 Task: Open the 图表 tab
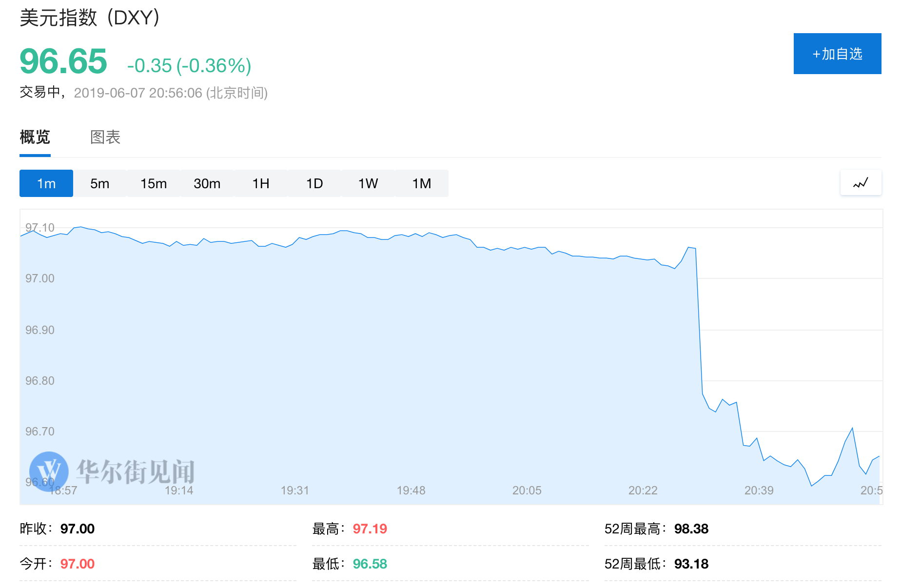[x=105, y=137]
